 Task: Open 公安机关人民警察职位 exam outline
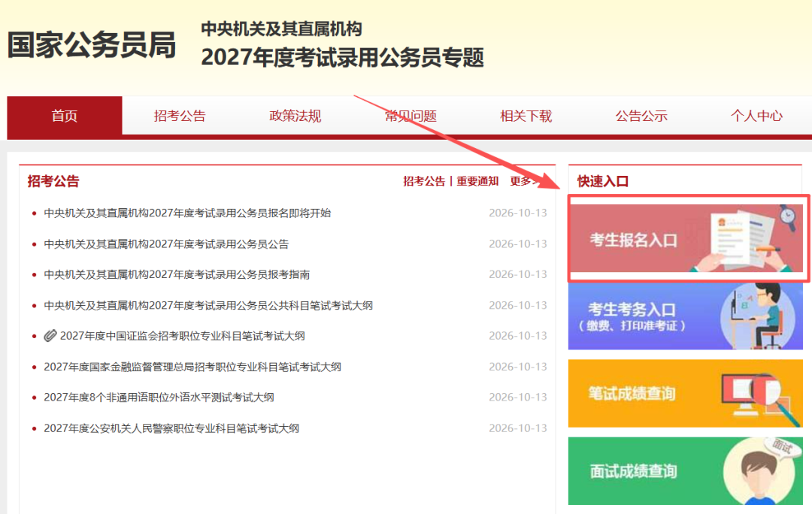click(171, 428)
